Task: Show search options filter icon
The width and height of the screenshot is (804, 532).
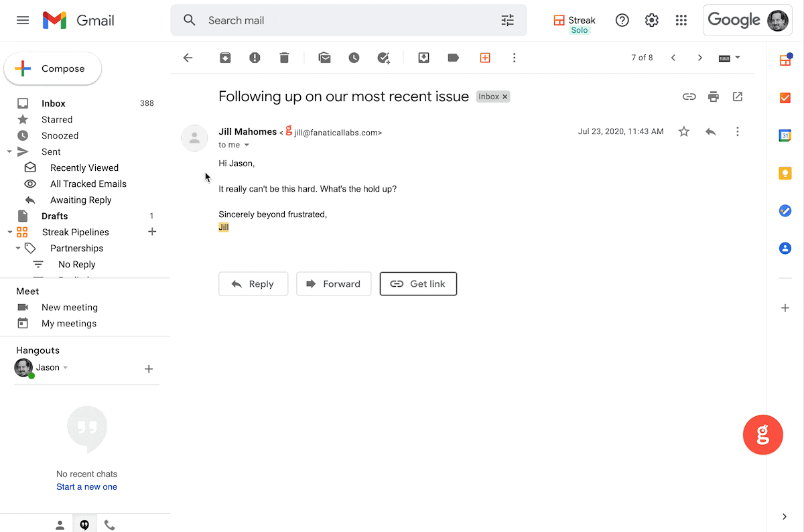Action: tap(508, 20)
